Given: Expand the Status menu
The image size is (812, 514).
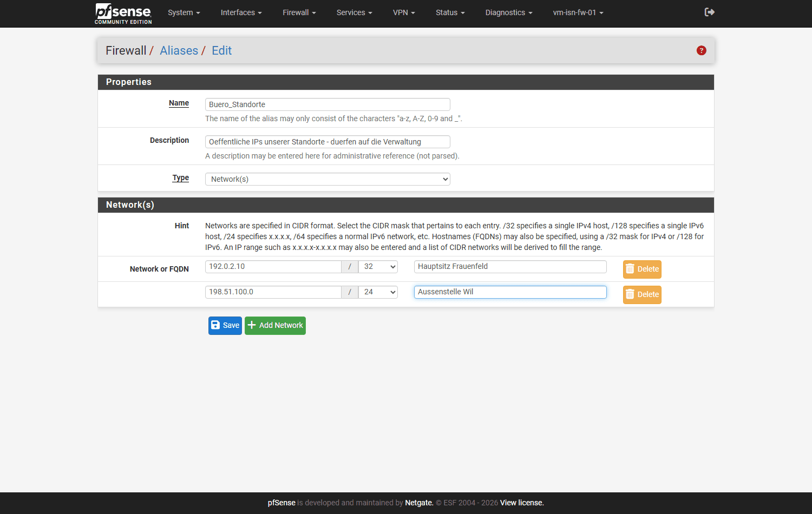Looking at the screenshot, I should [450, 12].
